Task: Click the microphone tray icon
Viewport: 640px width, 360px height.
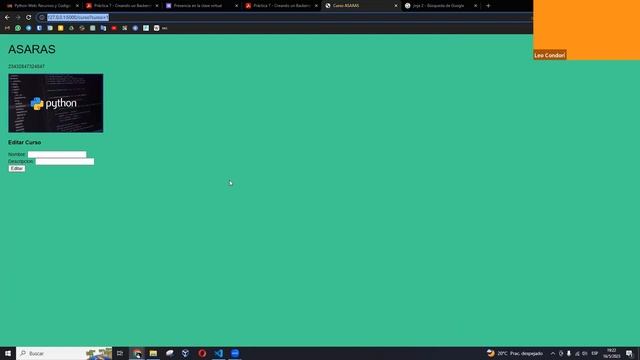Action: click(x=569, y=353)
